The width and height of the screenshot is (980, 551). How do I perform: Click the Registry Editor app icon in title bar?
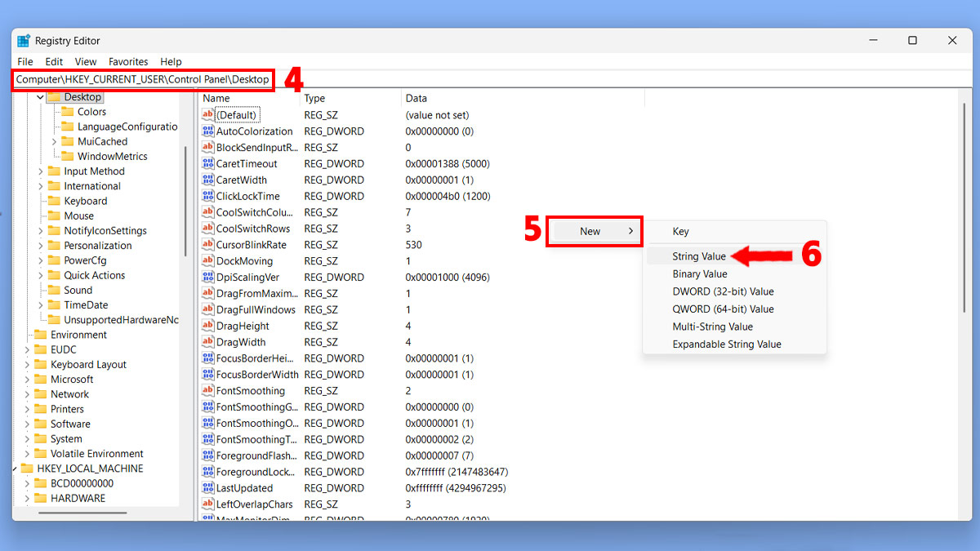pyautogui.click(x=24, y=41)
